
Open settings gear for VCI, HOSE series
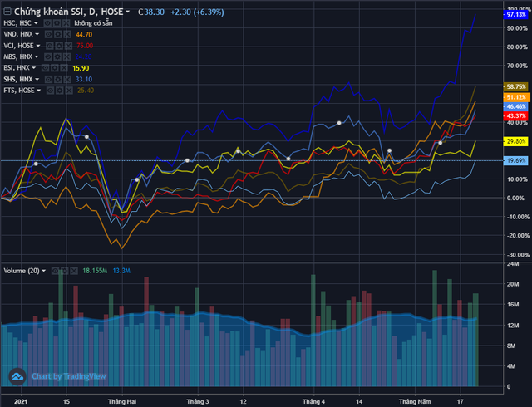point(59,46)
